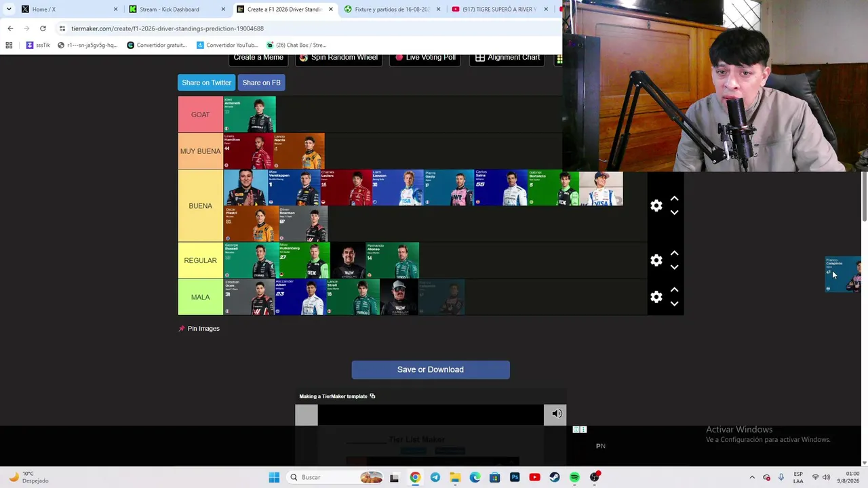Click the Save or Download button
The height and width of the screenshot is (488, 868).
(431, 369)
